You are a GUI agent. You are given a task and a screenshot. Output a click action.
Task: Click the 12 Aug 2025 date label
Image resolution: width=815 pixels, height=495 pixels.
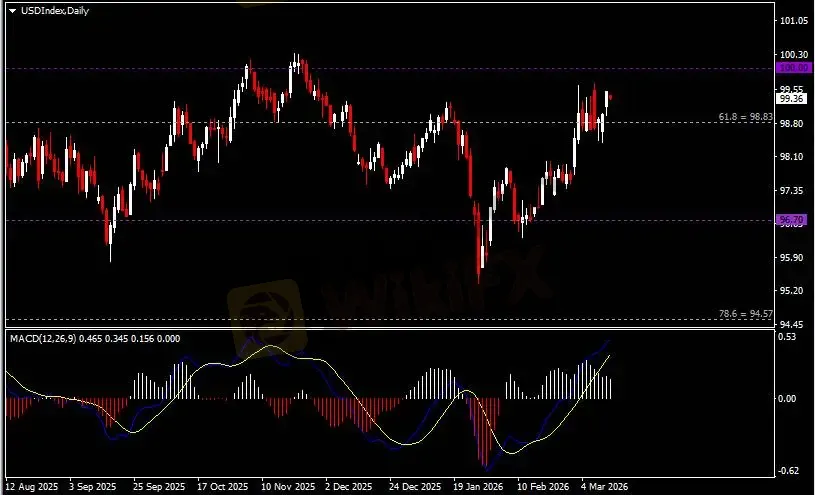(x=32, y=487)
